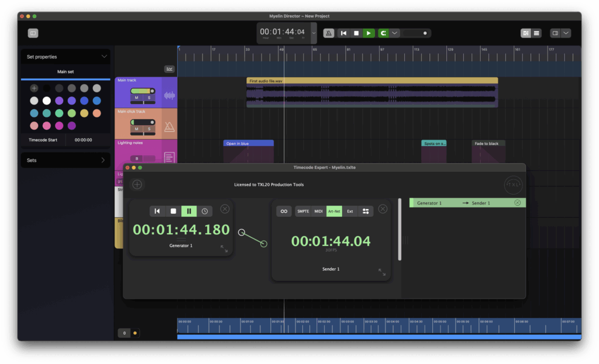Collapse the Set properties panel
Image resolution: width=599 pixels, height=364 pixels.
click(x=104, y=57)
